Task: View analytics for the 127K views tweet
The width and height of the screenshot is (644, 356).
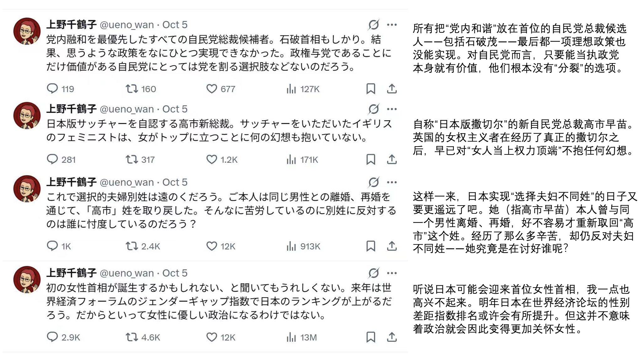Action: coord(291,89)
